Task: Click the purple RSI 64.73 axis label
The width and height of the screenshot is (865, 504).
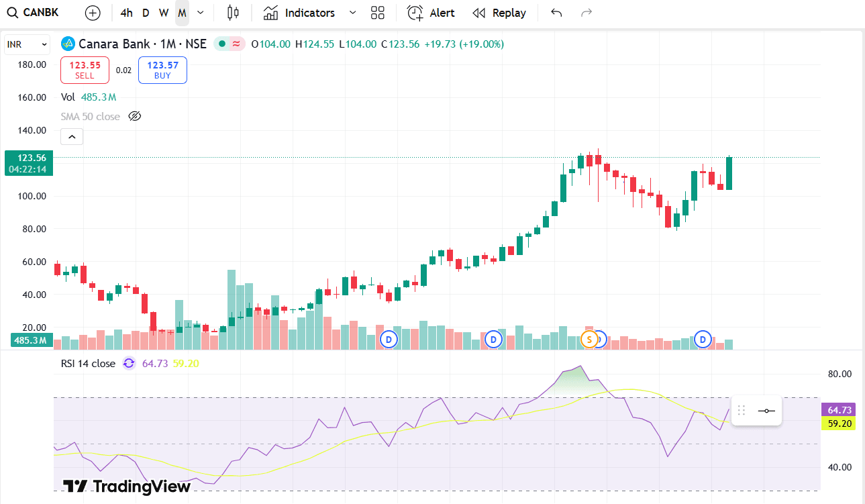Action: 839,410
